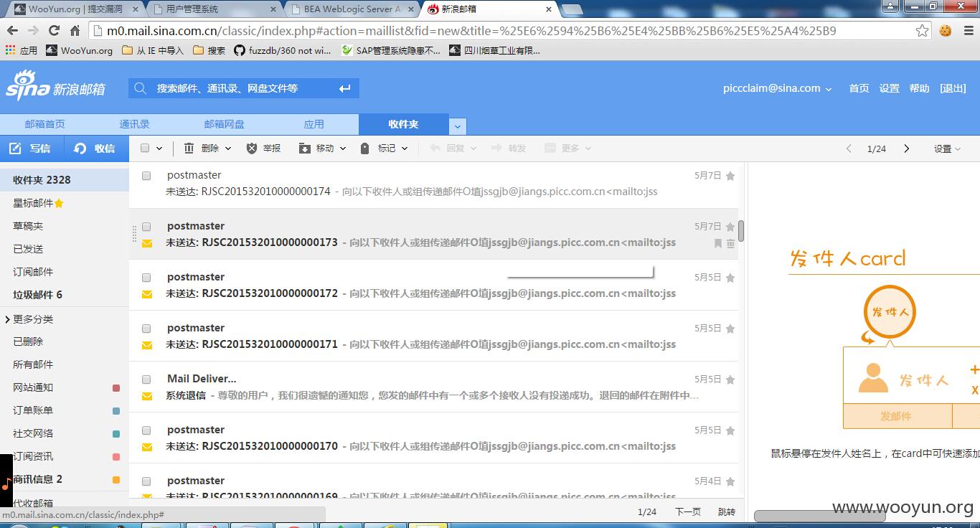Click the search submit arrow icon
Screen dimensions: 980x528
(x=345, y=88)
